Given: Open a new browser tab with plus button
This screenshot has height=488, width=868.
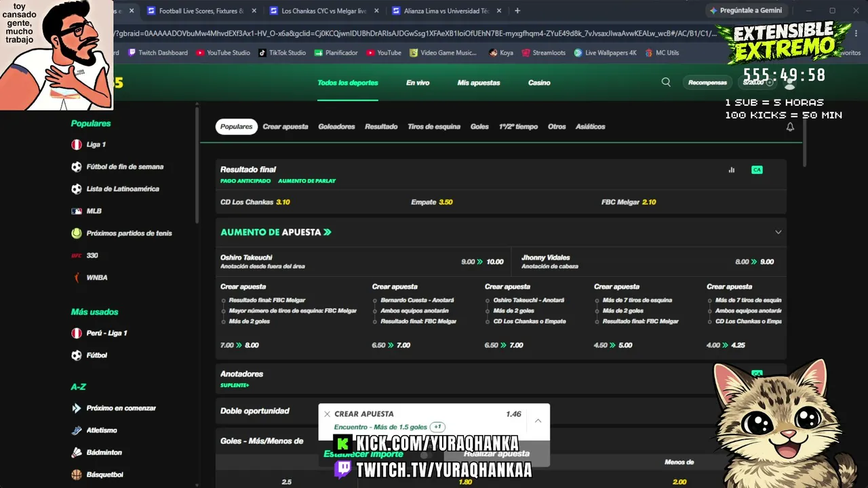Looking at the screenshot, I should (517, 11).
